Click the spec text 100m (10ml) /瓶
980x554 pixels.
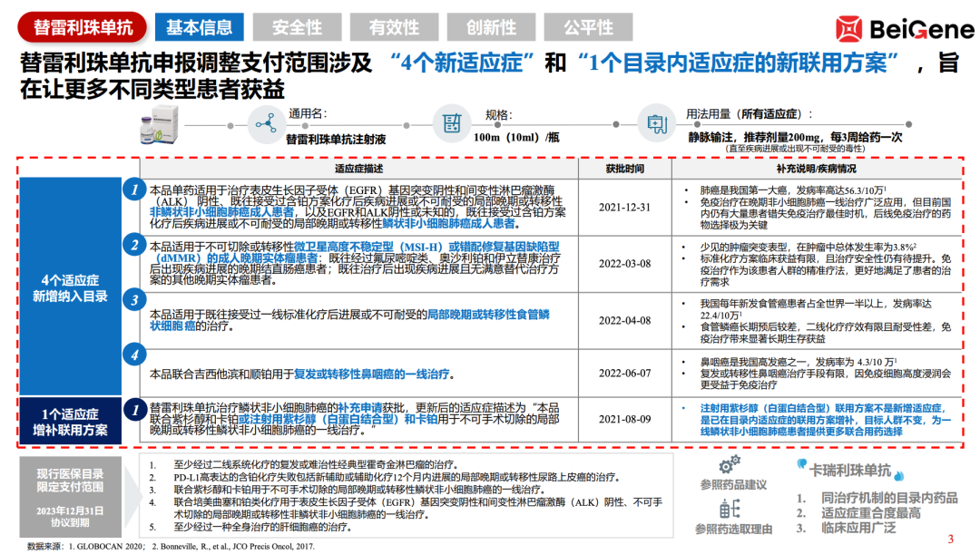[x=516, y=137]
